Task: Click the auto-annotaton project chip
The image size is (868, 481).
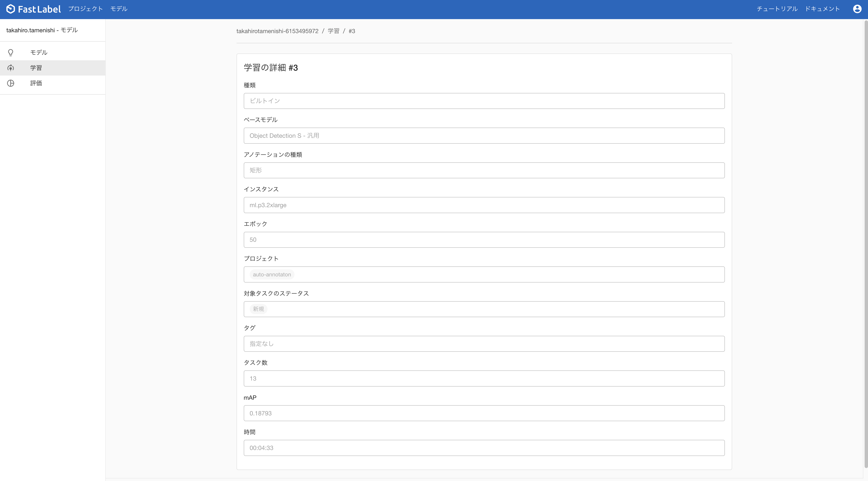Action: [272, 274]
